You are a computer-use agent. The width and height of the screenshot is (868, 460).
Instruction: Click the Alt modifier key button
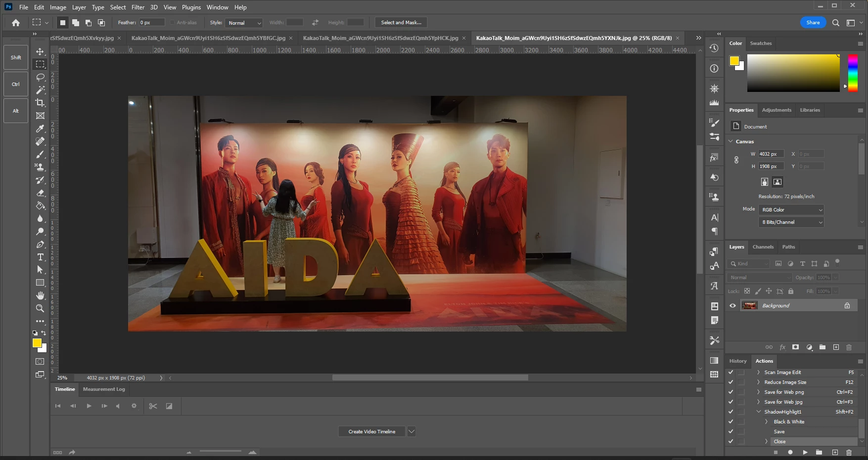tap(16, 111)
